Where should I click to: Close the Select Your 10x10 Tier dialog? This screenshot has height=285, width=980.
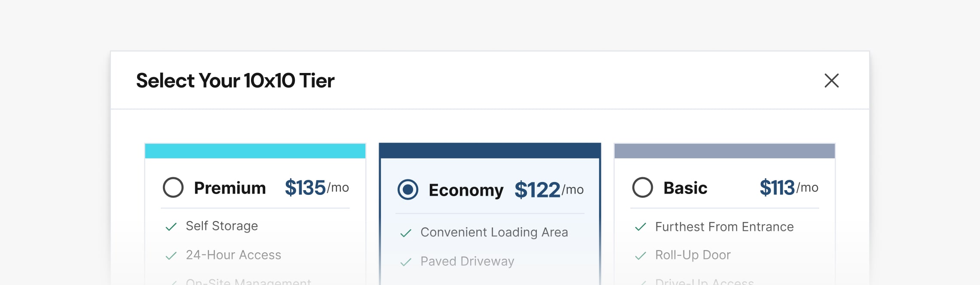coord(832,80)
